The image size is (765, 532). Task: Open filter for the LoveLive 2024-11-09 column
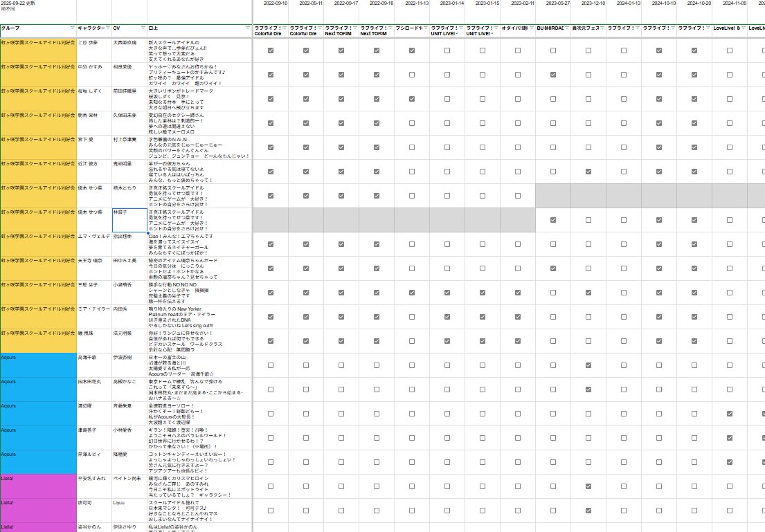[743, 28]
